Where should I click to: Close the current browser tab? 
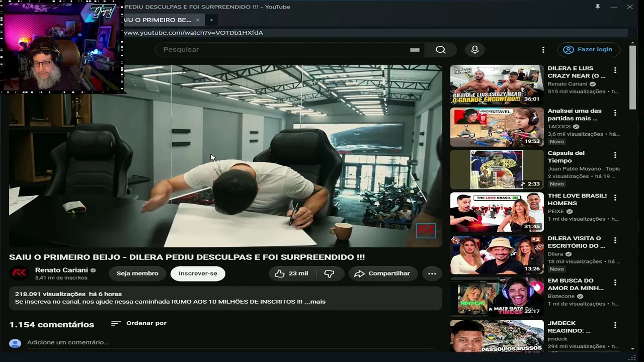click(198, 20)
